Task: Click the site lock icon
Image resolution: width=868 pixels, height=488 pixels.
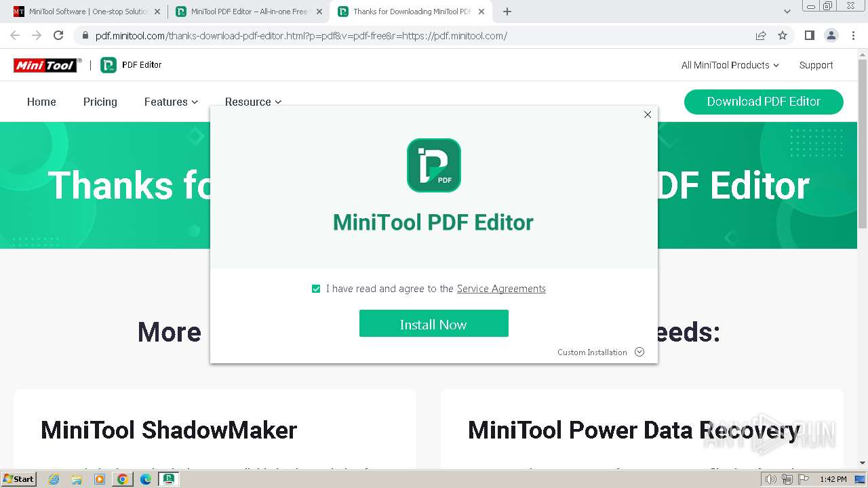Action: click(85, 36)
